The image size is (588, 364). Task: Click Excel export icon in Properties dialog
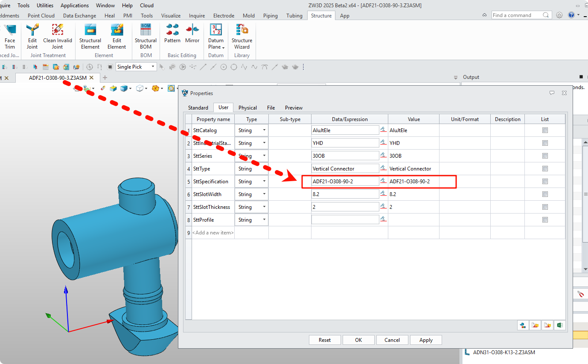point(560,325)
